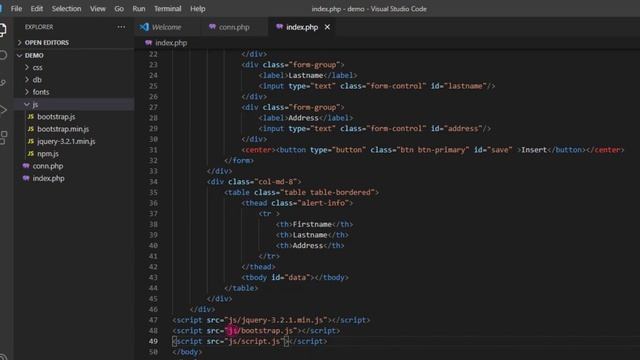The width and height of the screenshot is (640, 360).
Task: Click 'Firstname' in the th tag
Action: coord(312,224)
